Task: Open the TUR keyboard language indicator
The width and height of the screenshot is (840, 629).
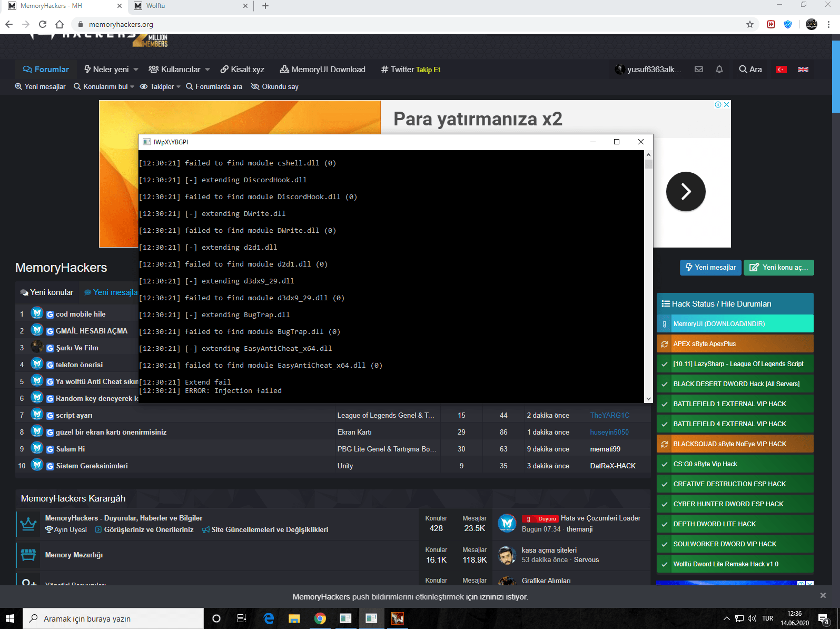Action: [x=768, y=618]
